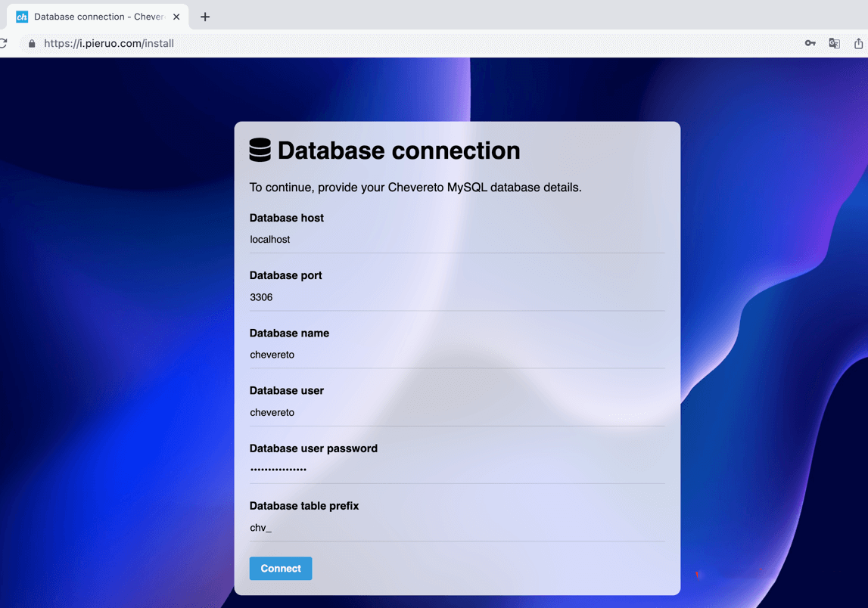Focus the Database name input field
Viewport: 868px width, 608px height.
click(x=457, y=355)
